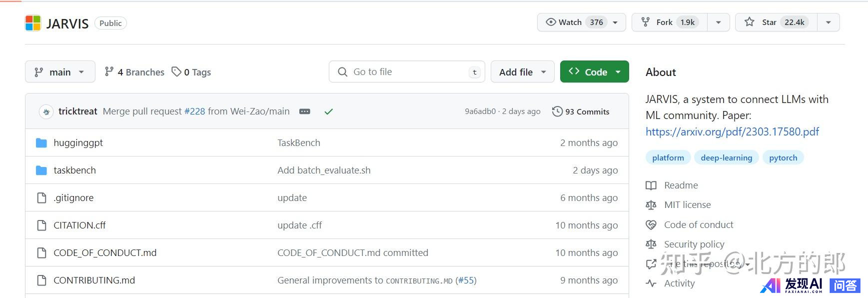Open the dropdown arrow next to Star
The image size is (868, 298).
(x=829, y=22)
